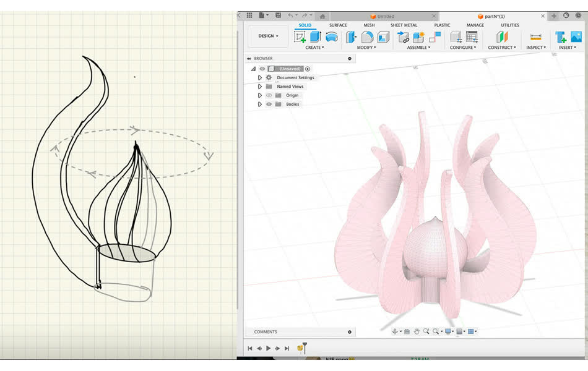The width and height of the screenshot is (588, 371).
Task: Select the Pan hand tool in navigation bar
Action: pos(417,332)
